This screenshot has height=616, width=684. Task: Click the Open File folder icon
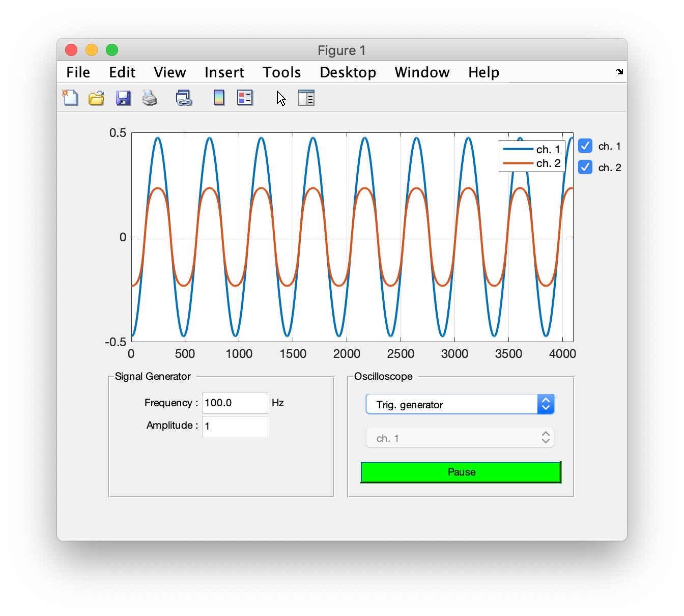(96, 98)
